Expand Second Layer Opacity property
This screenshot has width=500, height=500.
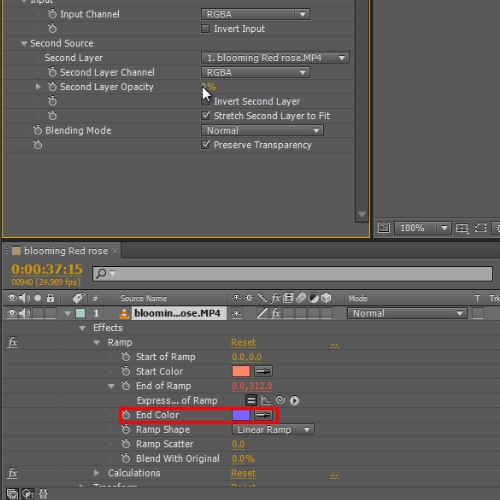point(38,87)
